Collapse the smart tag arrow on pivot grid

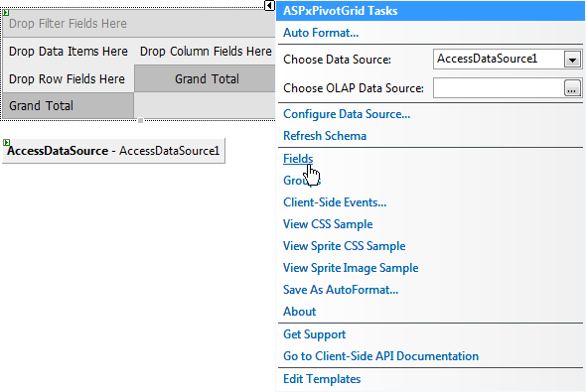[269, 6]
